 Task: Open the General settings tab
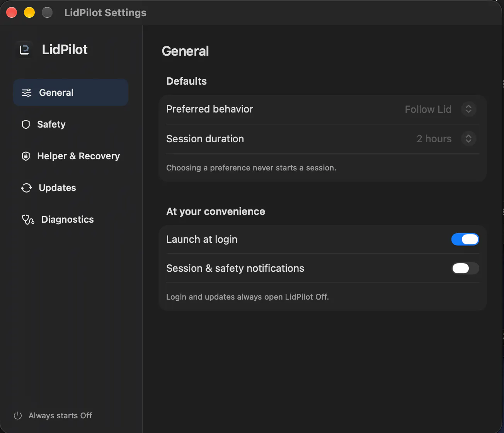click(x=71, y=93)
